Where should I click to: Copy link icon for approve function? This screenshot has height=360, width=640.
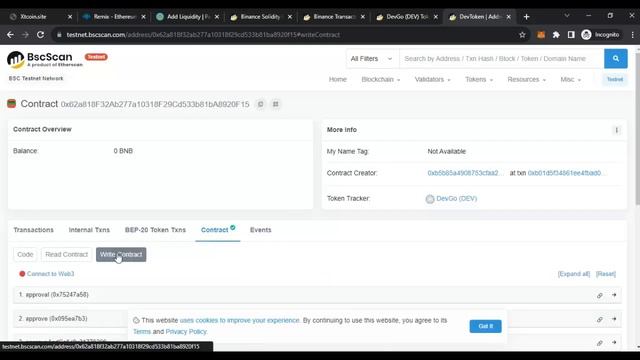pos(600,319)
